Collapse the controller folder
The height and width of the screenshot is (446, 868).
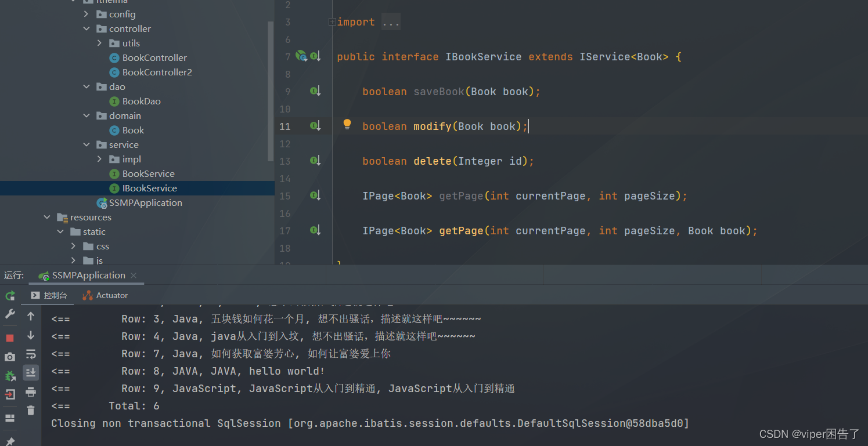tap(87, 28)
